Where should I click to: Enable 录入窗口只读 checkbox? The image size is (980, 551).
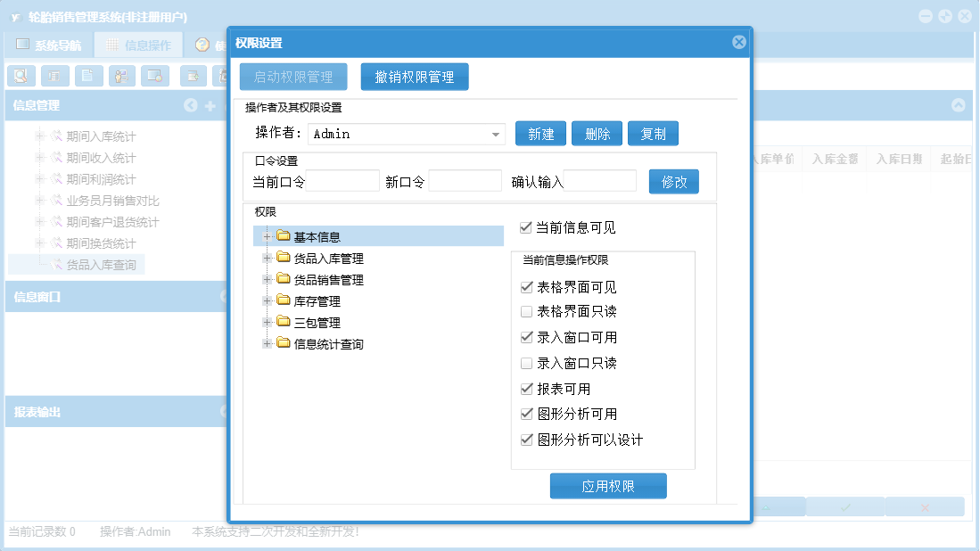[x=526, y=363]
